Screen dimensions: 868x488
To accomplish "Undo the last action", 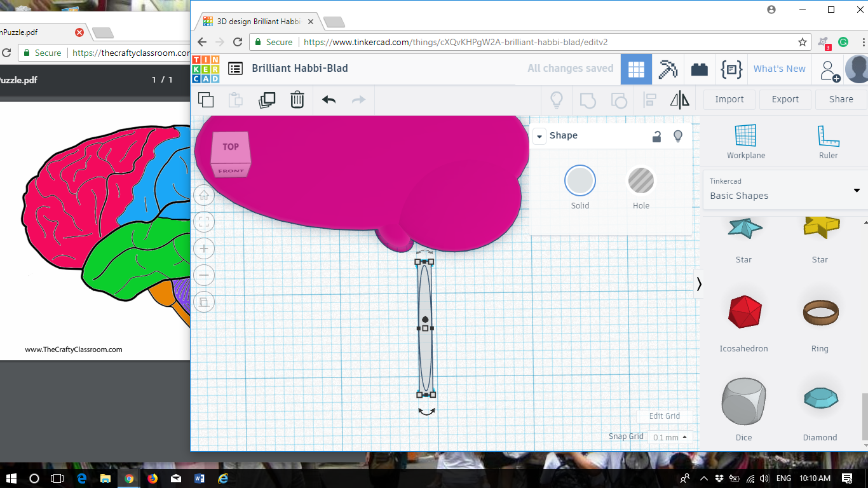I will tap(329, 100).
